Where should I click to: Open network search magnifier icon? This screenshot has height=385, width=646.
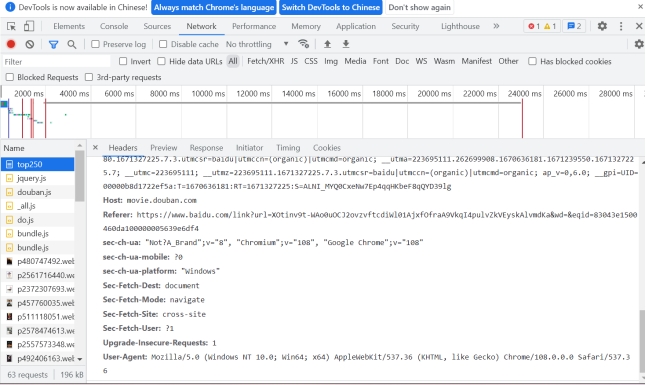coord(72,44)
